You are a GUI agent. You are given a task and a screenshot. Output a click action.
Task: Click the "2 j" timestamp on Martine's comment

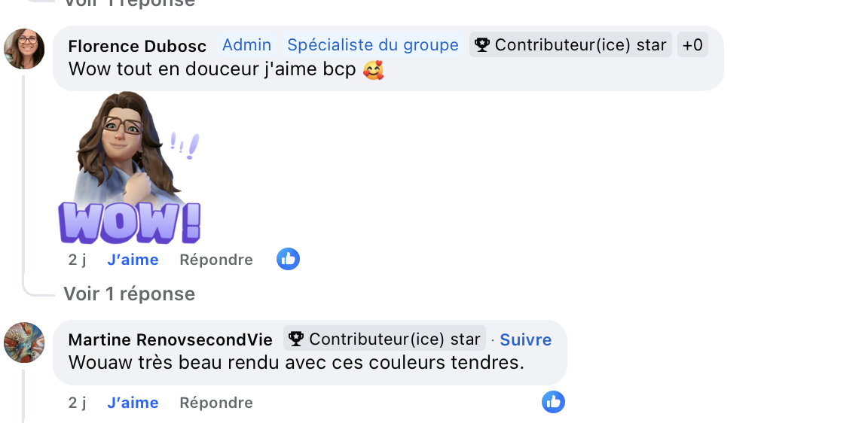[77, 403]
